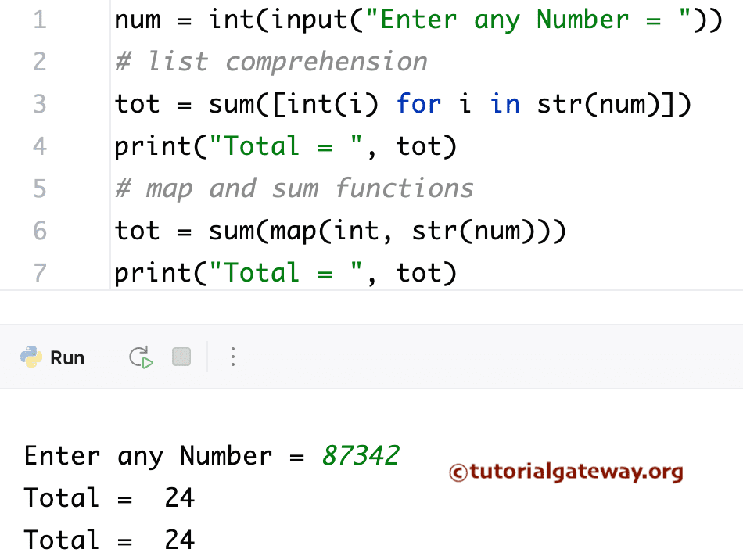Click the 'tot = sum([int(i)' code line
Image resolution: width=743 pixels, height=560 pixels.
[x=403, y=104]
